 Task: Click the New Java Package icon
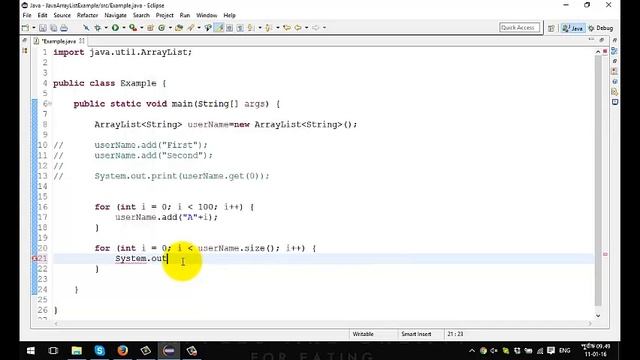[x=150, y=28]
